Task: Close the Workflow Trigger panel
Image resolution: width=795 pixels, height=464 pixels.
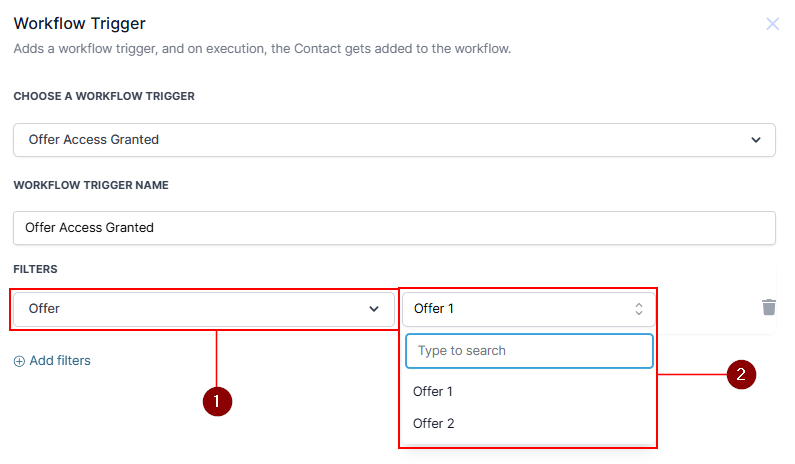Action: 772,24
